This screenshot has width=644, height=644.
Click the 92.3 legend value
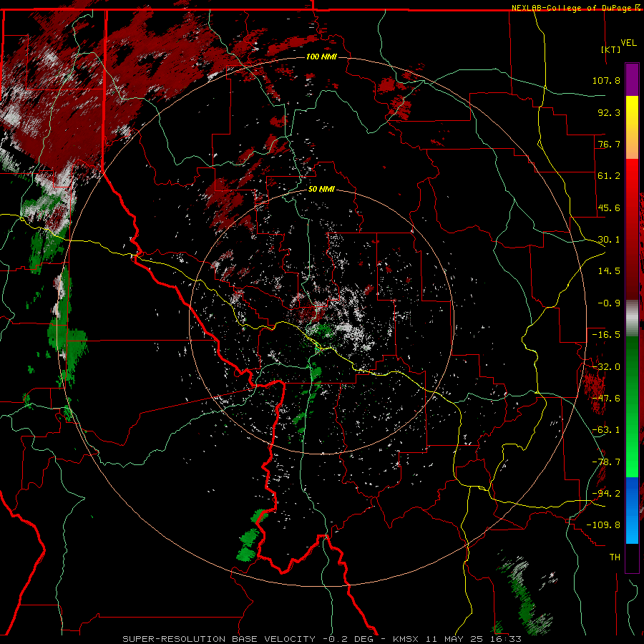pos(609,112)
